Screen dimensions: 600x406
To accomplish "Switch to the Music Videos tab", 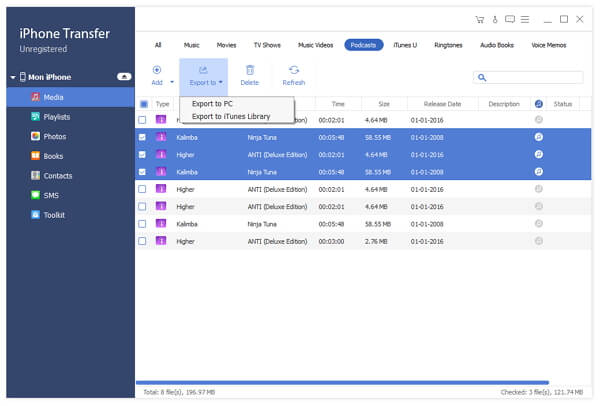I will pos(316,45).
